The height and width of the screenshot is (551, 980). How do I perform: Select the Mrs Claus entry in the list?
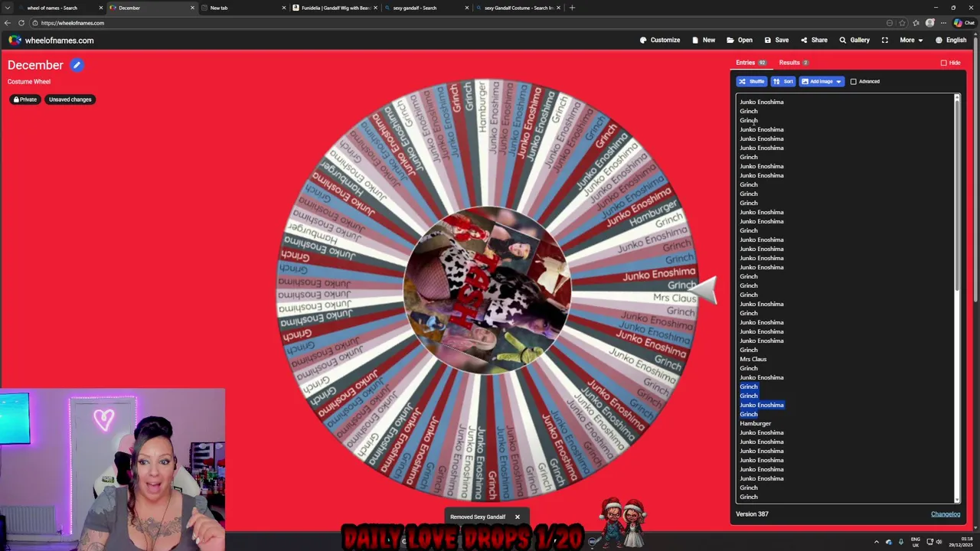[x=753, y=359]
